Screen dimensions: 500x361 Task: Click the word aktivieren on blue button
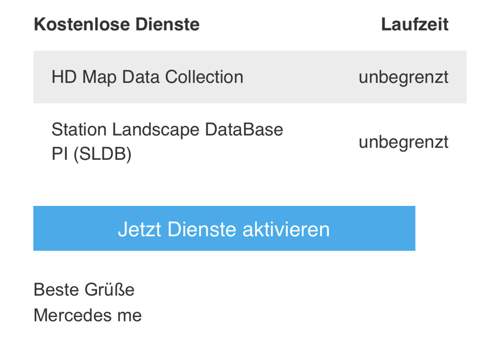286,229
